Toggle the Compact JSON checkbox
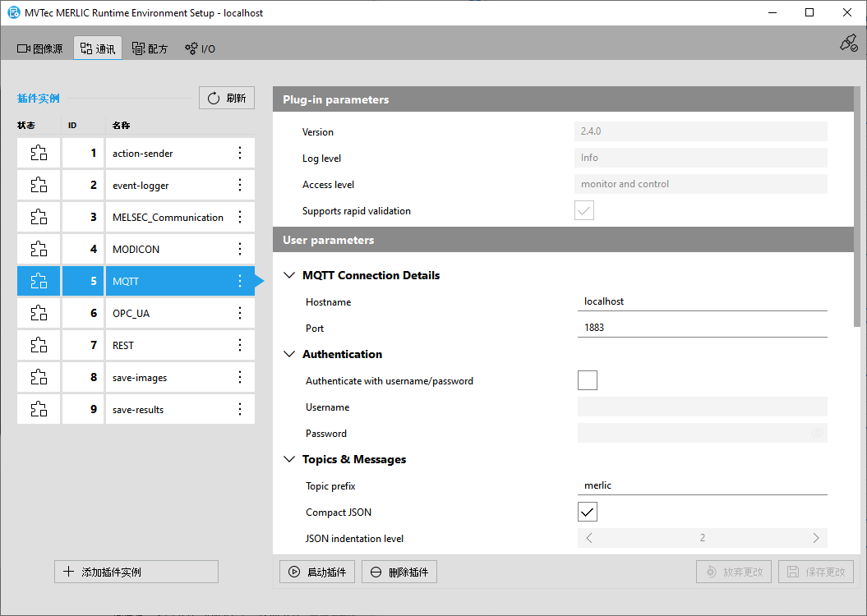The height and width of the screenshot is (616, 867). (587, 512)
